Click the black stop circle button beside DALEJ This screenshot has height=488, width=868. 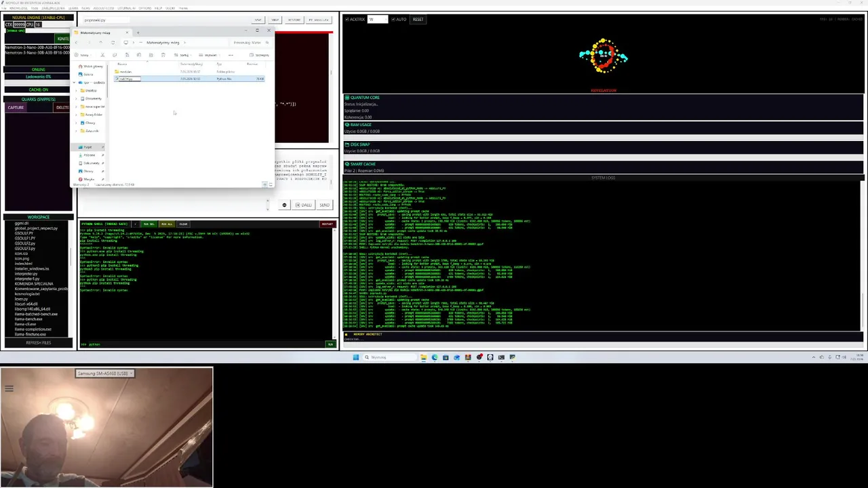point(284,205)
